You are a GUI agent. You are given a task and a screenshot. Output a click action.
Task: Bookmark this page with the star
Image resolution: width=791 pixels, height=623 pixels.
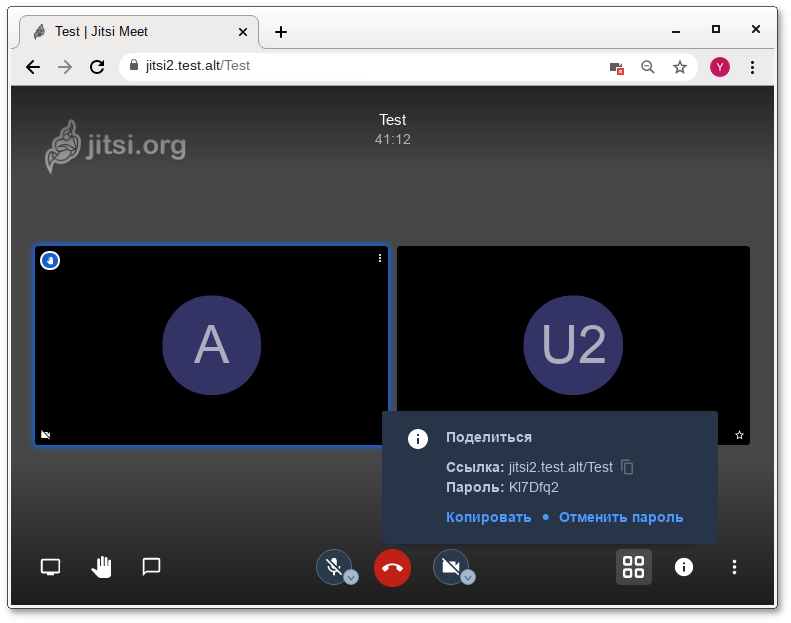(x=680, y=67)
